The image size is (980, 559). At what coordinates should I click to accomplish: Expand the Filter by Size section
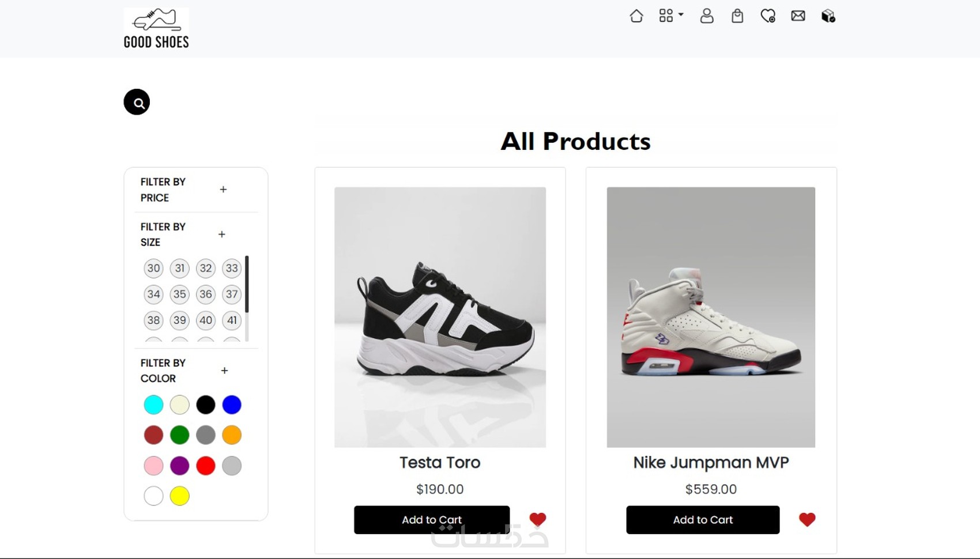222,235
